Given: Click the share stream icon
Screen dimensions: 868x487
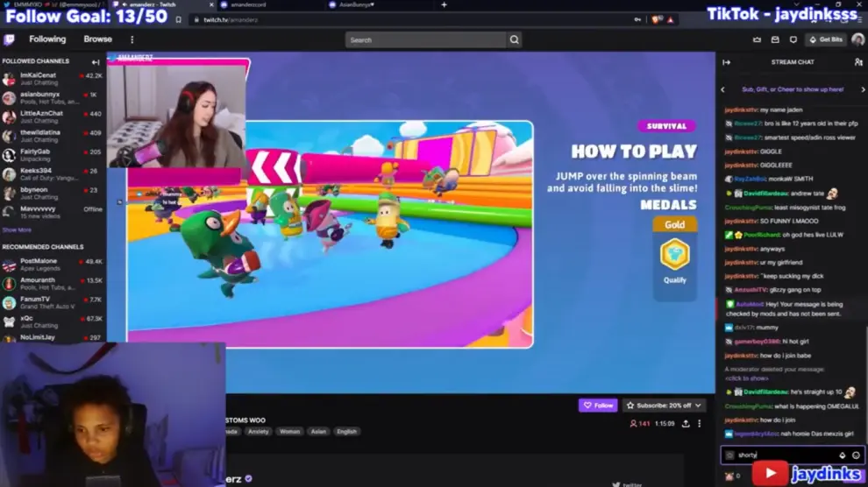Looking at the screenshot, I should click(685, 424).
